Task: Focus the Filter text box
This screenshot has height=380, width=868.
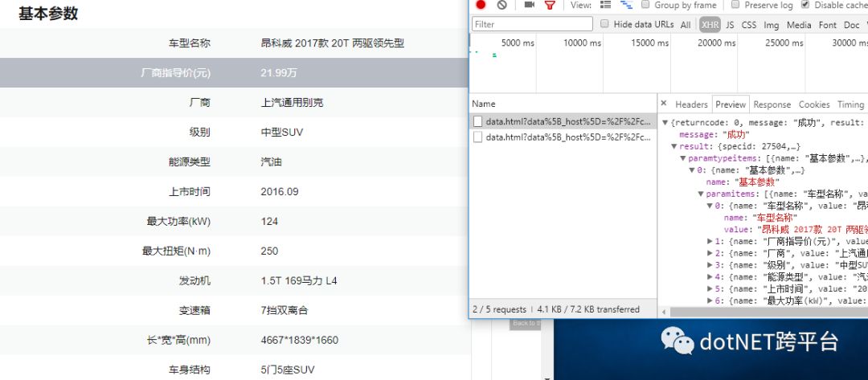Action: click(x=533, y=24)
